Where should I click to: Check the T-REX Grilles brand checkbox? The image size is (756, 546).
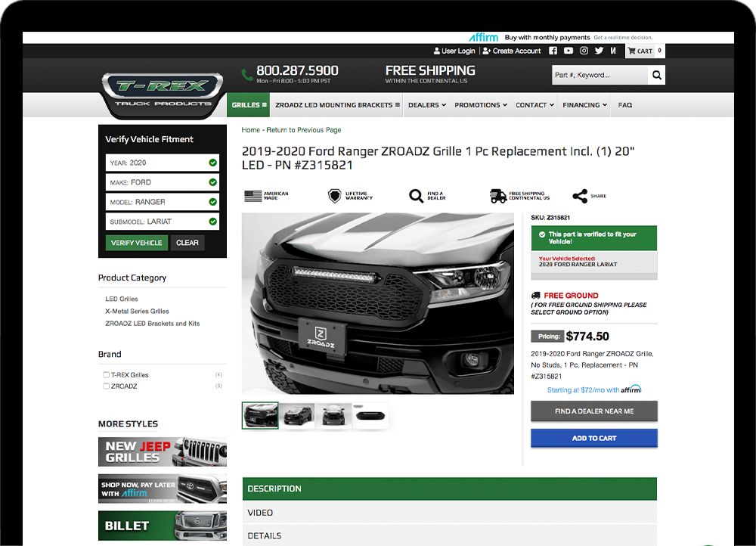click(107, 375)
